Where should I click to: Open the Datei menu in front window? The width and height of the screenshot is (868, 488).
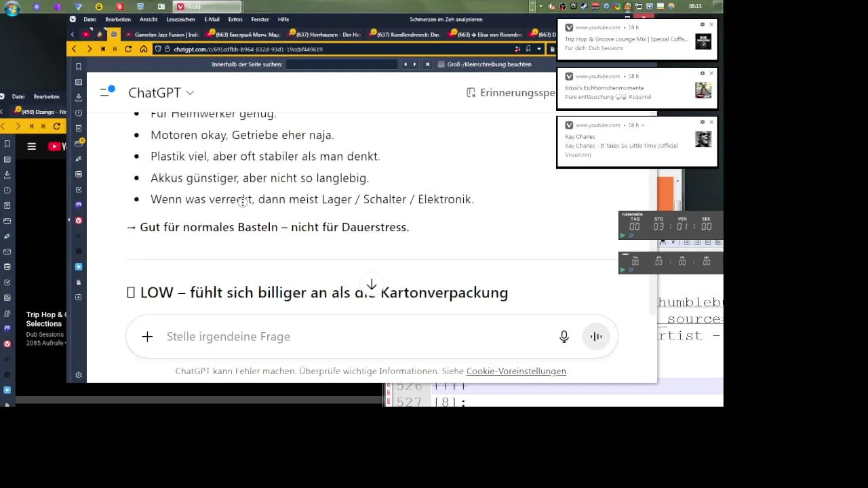tap(90, 20)
